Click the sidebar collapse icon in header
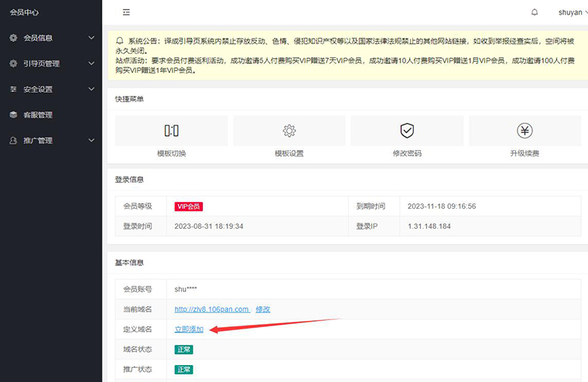This screenshot has width=588, height=382. [126, 12]
